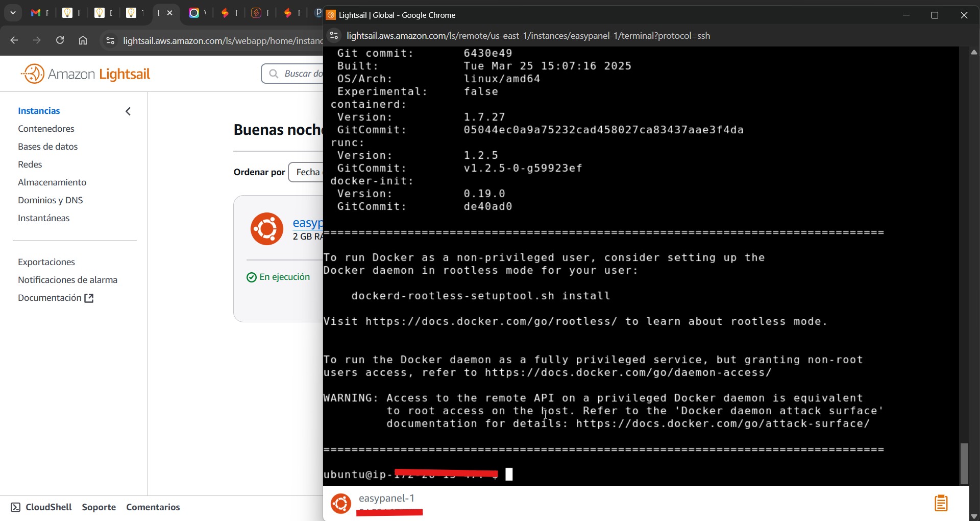Open the tab search dropdown in background Chrome
This screenshot has height=521, width=980.
click(x=13, y=13)
